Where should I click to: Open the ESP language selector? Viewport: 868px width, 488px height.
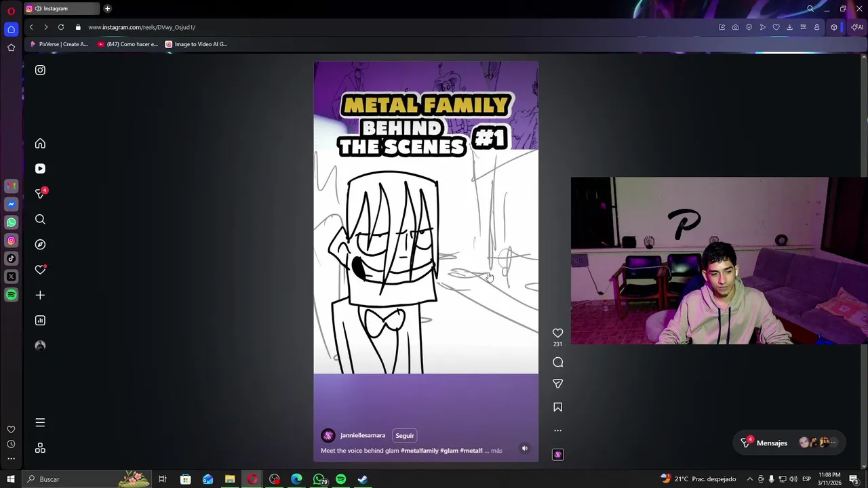(807, 479)
